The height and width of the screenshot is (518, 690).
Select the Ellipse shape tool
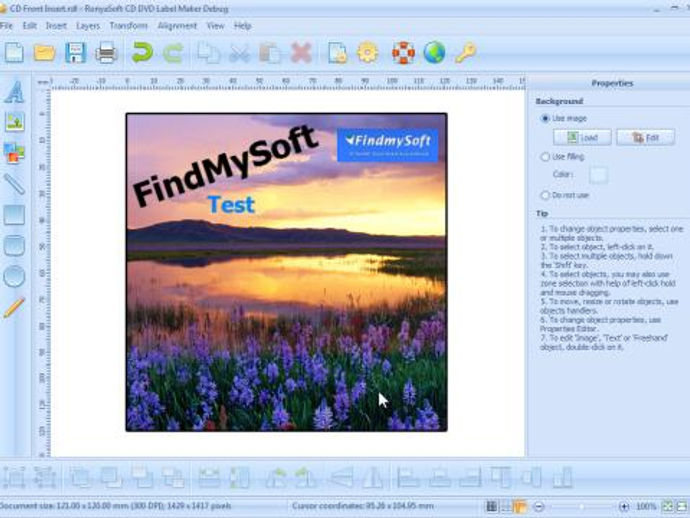[14, 276]
